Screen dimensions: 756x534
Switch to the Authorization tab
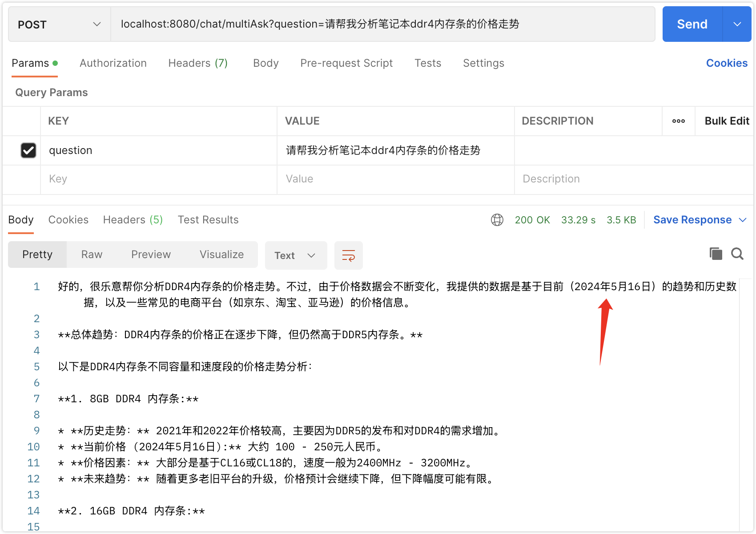(x=113, y=63)
